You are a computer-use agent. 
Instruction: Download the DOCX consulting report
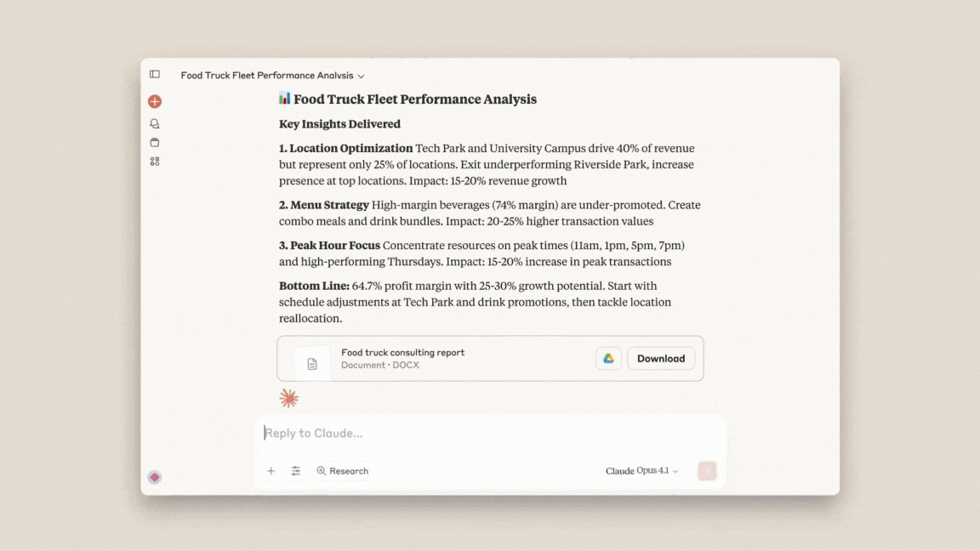click(x=660, y=358)
